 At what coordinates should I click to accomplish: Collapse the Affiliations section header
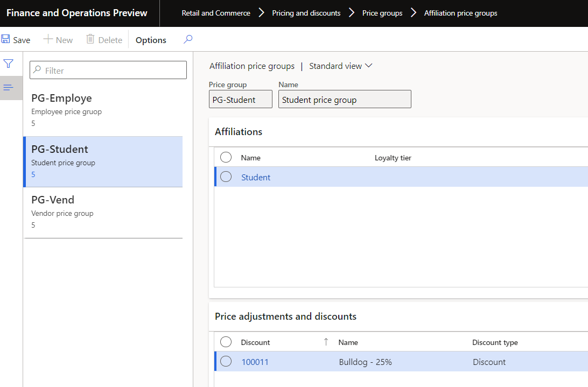[239, 132]
